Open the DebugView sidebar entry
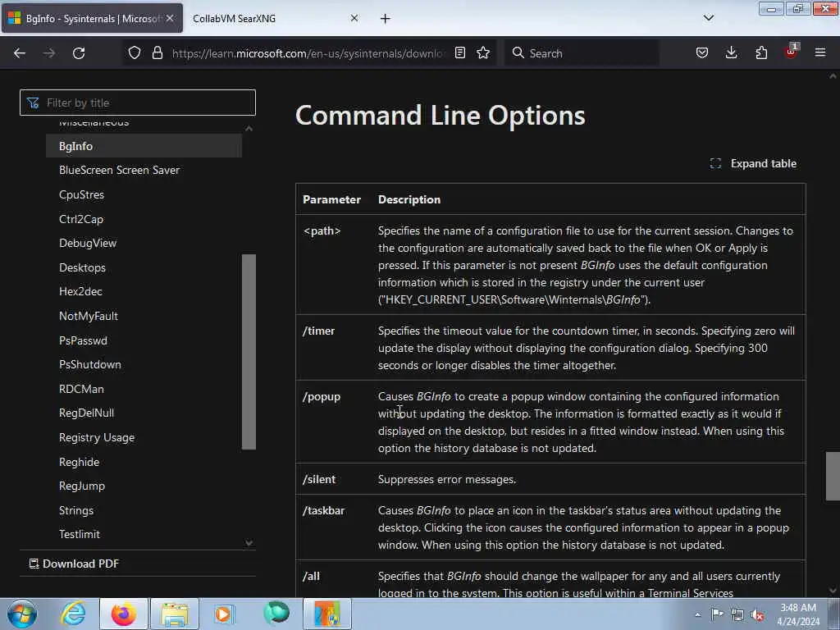This screenshot has height=630, width=840. (88, 243)
